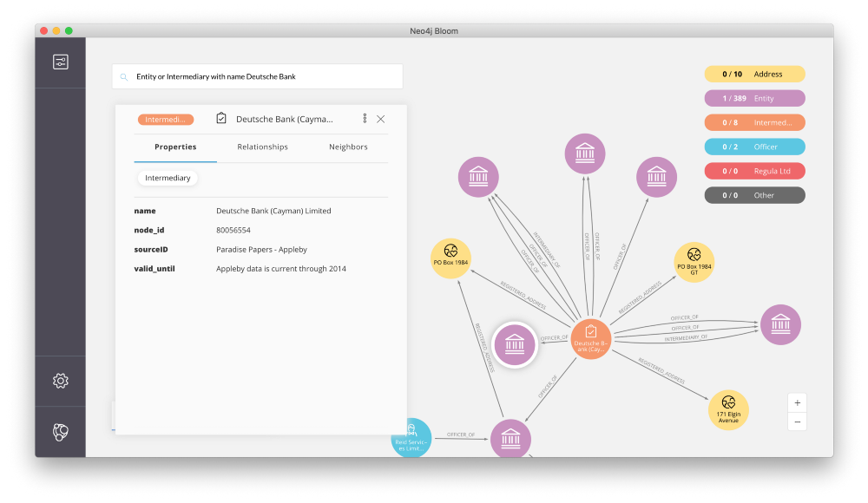This screenshot has height=503, width=868.
Task: Open the perspective drawer icon in sidebar
Action: tap(61, 62)
